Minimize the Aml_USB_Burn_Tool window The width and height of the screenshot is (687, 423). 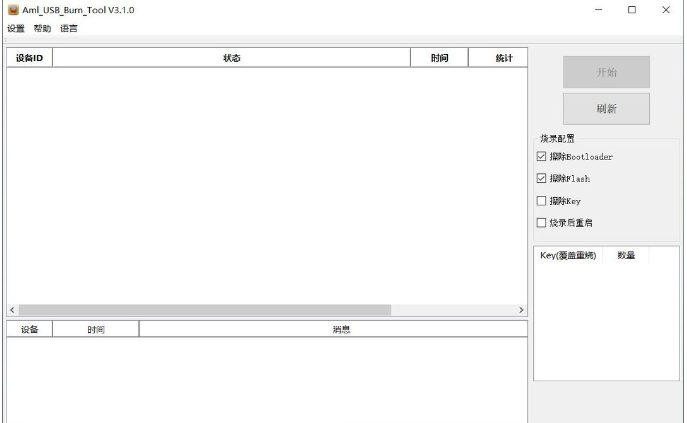point(598,10)
